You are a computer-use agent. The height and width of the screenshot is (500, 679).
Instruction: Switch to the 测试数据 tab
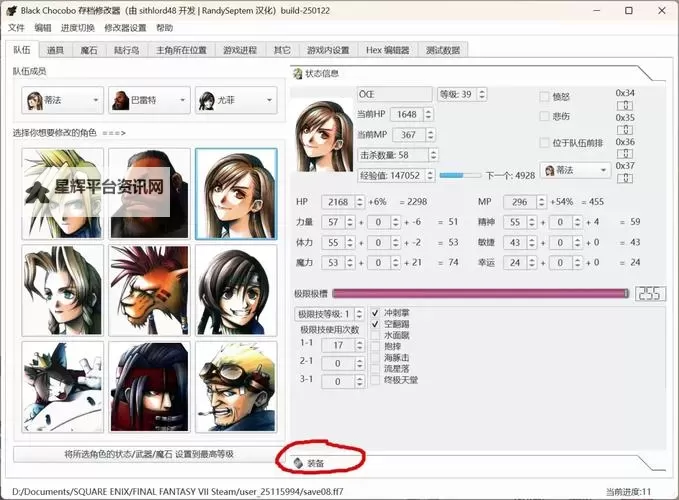(443, 50)
